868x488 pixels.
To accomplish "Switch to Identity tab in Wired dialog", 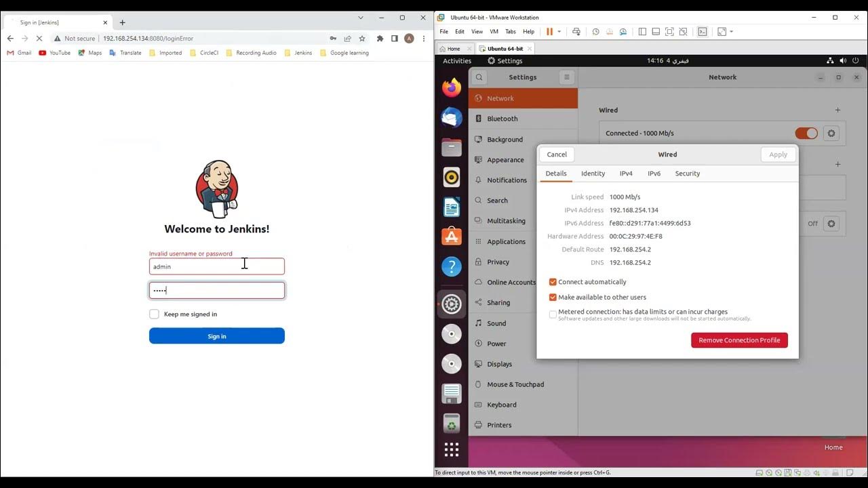I will 593,174.
